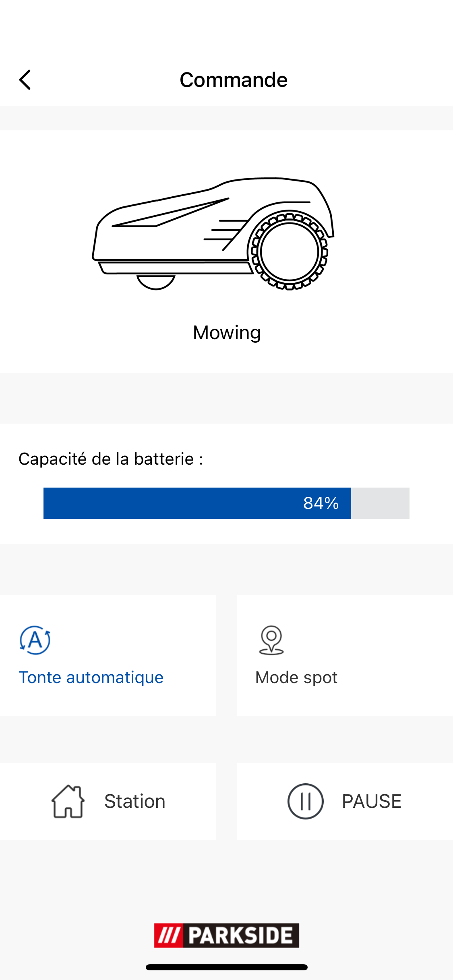Tap the blue battery capacity bar
This screenshot has width=453, height=980.
(197, 503)
